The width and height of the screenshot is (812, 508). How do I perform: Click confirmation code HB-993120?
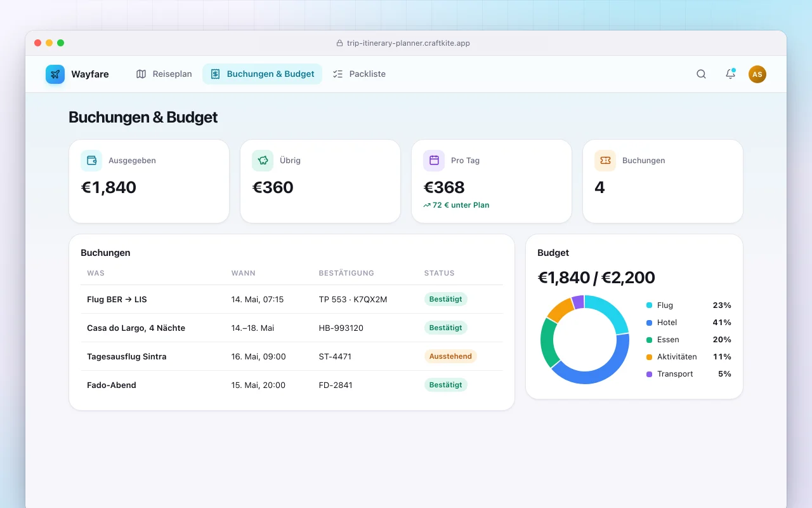point(341,328)
